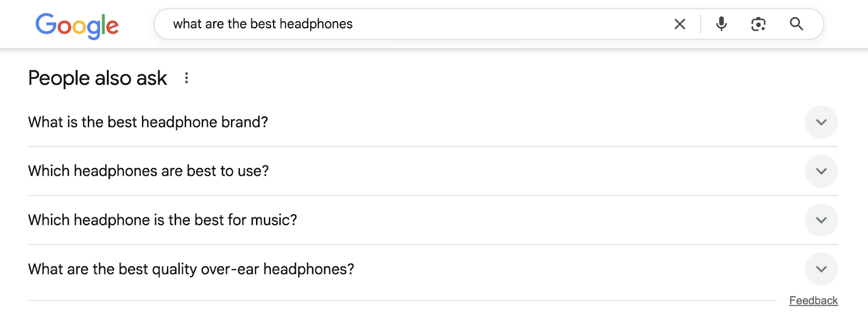The width and height of the screenshot is (868, 332).
Task: Expand the best quality over-ear headphones question
Action: click(x=821, y=269)
